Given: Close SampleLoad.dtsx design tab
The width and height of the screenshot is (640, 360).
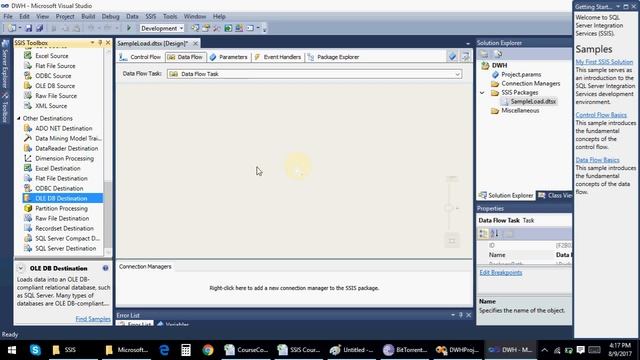Looking at the screenshot, I should pyautogui.click(x=196, y=43).
